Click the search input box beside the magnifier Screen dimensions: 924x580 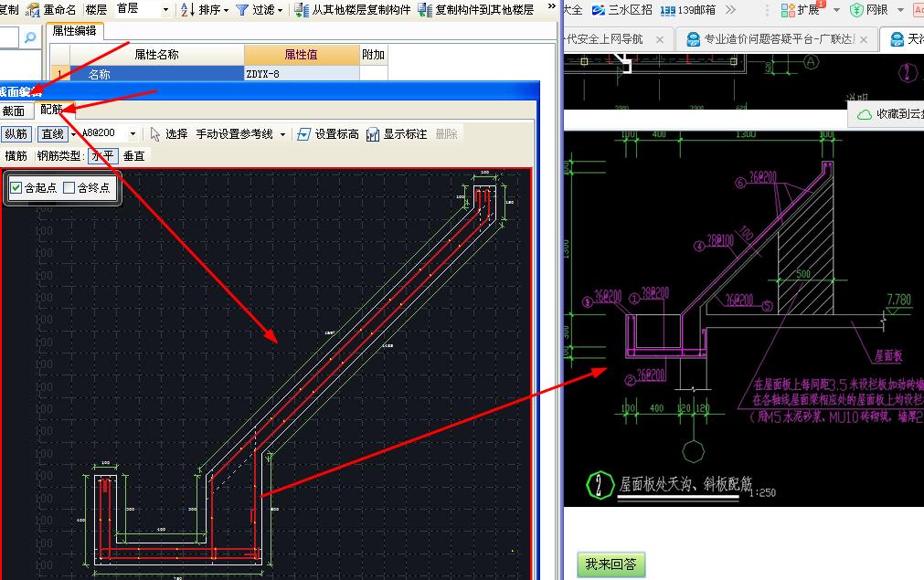[x=9, y=38]
